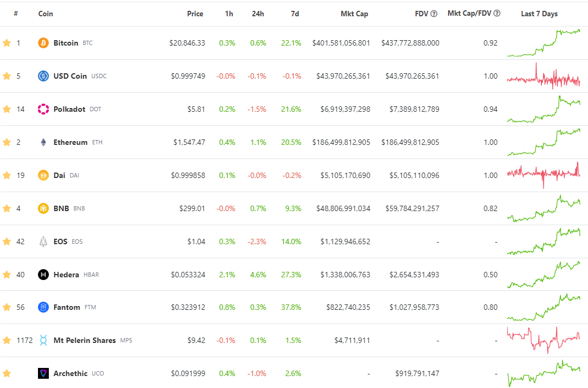Open the Dai coin page link
Screen dimensions: 588x388
[x=59, y=175]
